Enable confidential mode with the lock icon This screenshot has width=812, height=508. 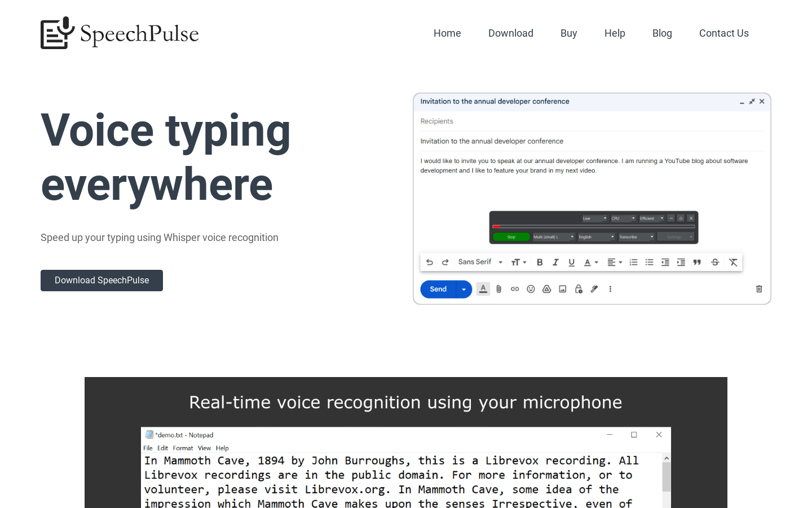[x=579, y=288]
